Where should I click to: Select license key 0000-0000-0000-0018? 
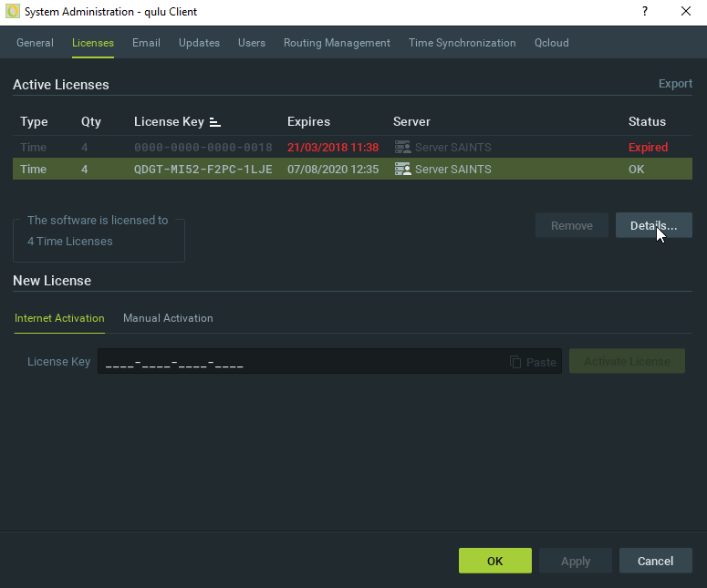(203, 148)
